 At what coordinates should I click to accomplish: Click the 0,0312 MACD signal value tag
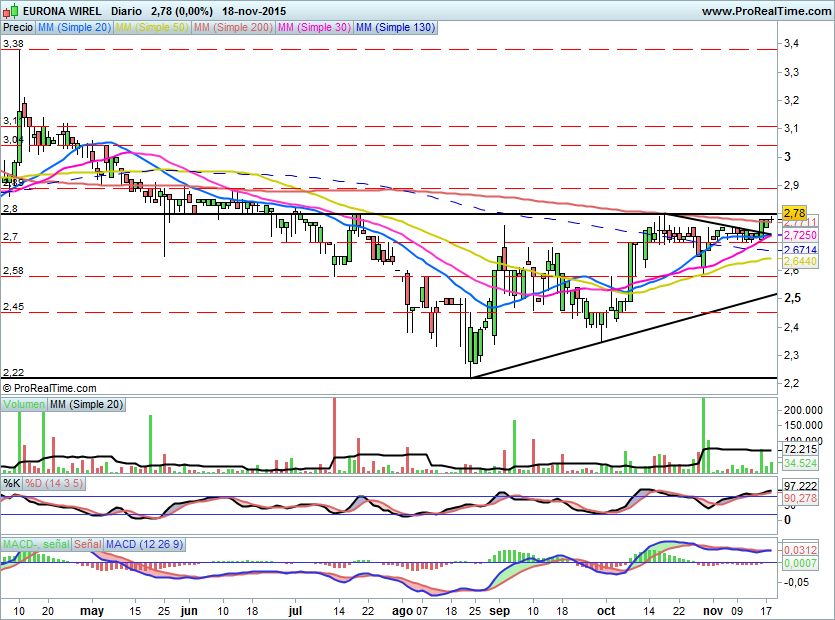799,550
